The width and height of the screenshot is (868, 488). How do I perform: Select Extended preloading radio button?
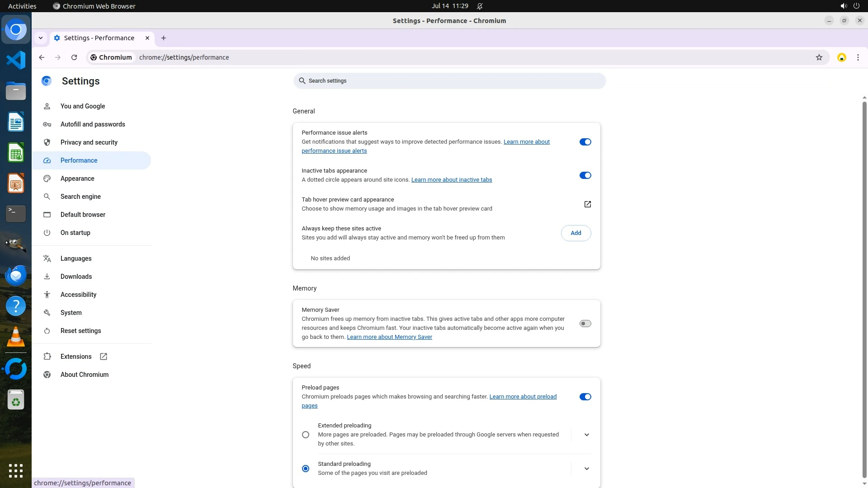[x=306, y=435]
